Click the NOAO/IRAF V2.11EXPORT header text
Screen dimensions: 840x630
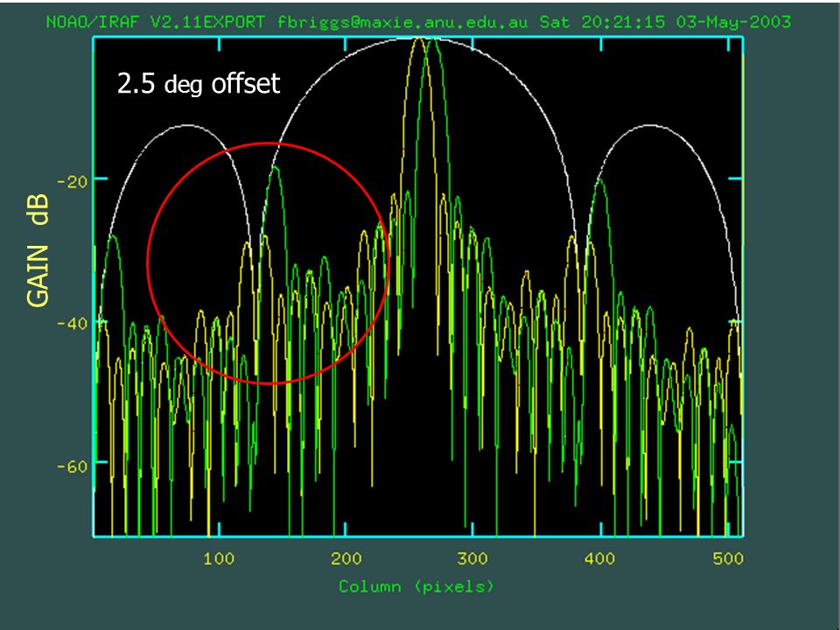click(x=156, y=23)
